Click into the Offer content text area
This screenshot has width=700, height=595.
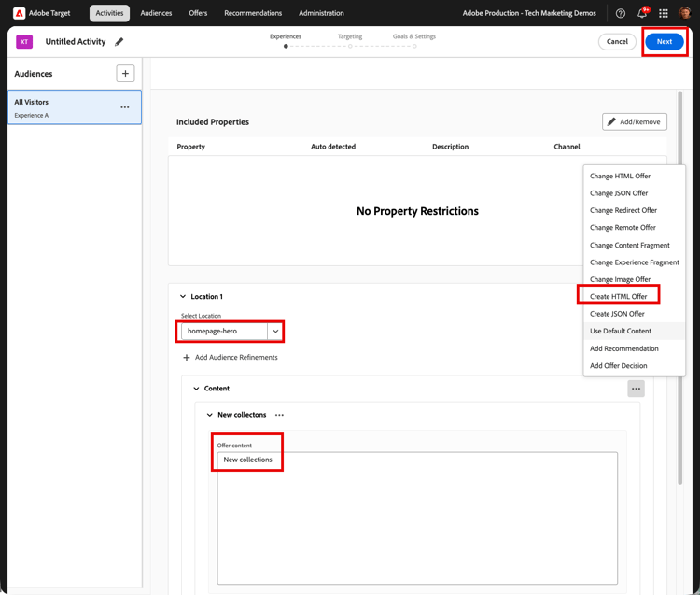(x=417, y=518)
